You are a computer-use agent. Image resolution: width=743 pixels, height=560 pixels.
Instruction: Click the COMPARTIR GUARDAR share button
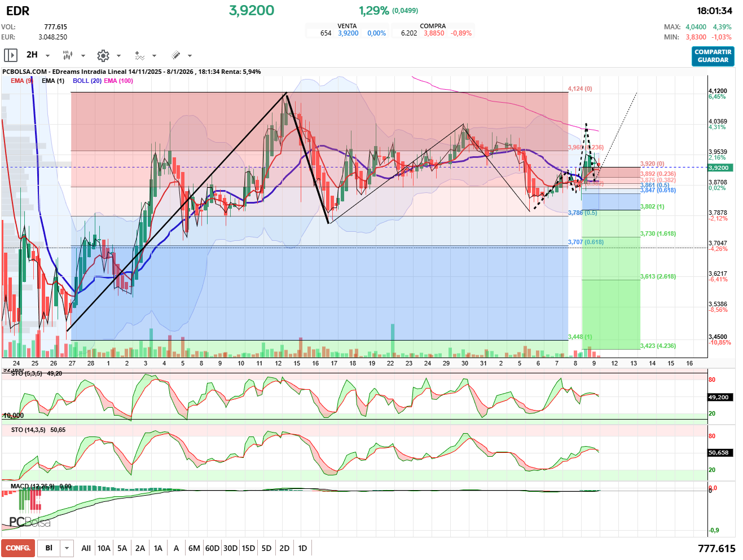coord(713,56)
